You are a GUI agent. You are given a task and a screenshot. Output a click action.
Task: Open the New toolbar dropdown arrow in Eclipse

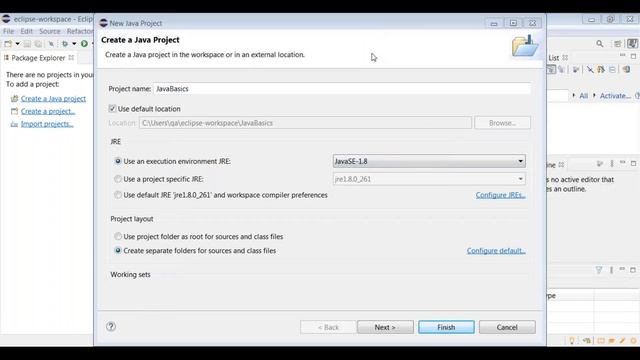click(18, 44)
